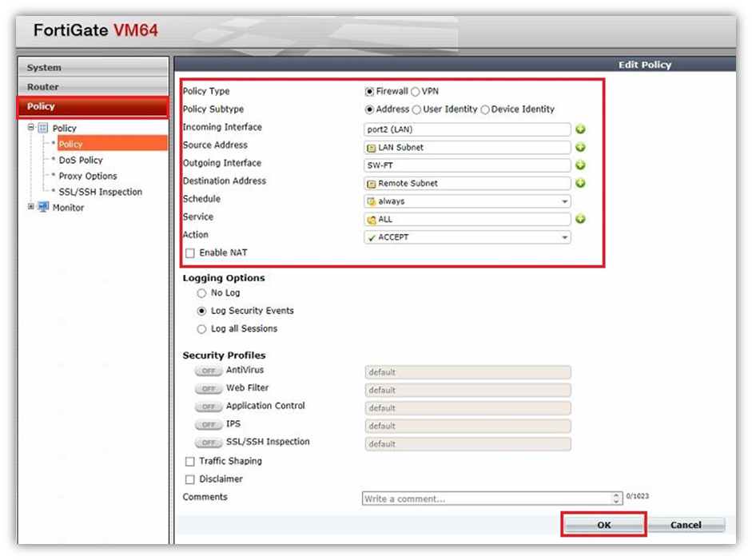Screen dimensions: 752x560
Task: Toggle the Application Control OFF switch
Action: coord(209,407)
